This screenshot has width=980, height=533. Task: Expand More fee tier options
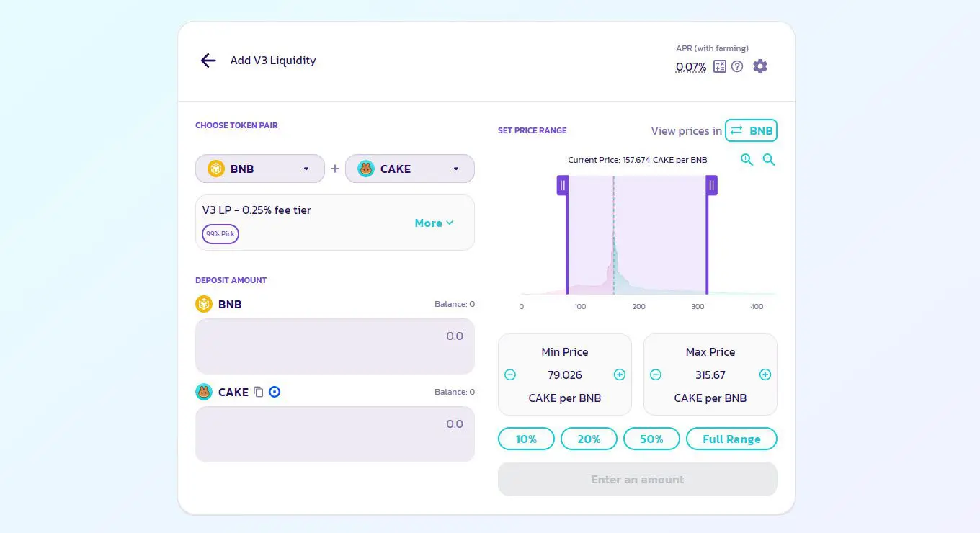click(434, 223)
